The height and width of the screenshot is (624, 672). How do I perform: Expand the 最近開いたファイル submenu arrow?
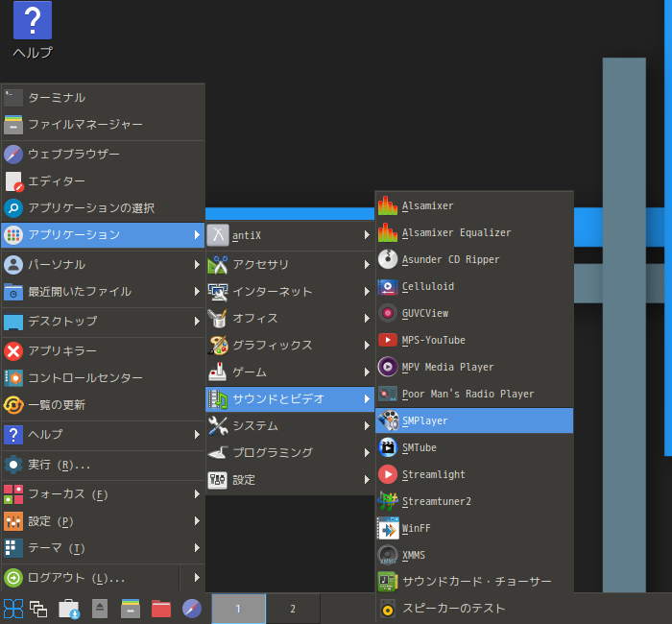[x=197, y=292]
